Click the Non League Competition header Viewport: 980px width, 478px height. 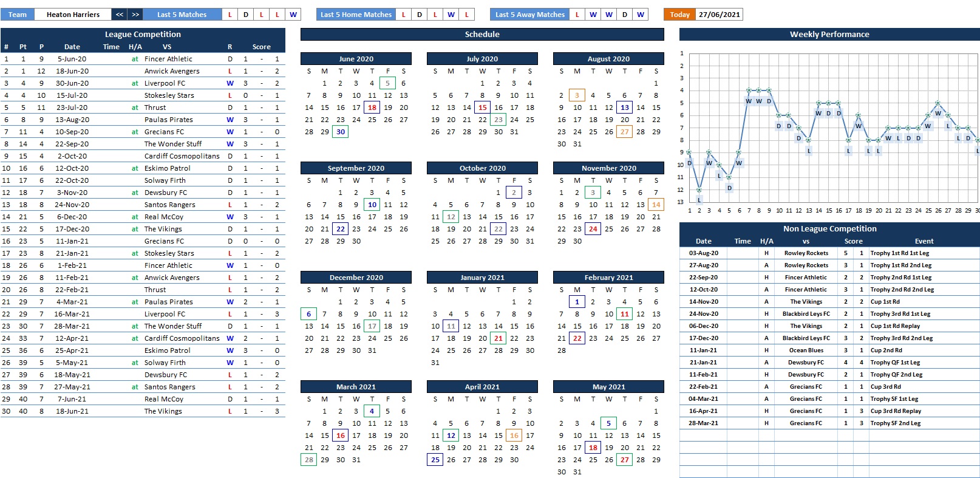click(x=829, y=229)
